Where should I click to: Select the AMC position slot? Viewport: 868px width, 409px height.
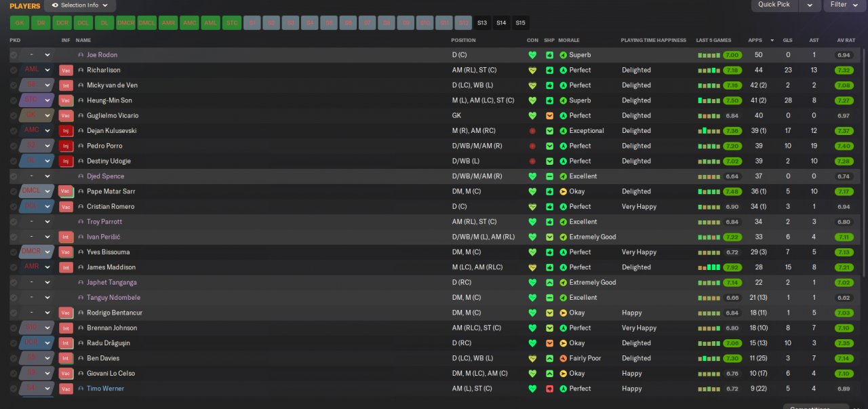[189, 23]
